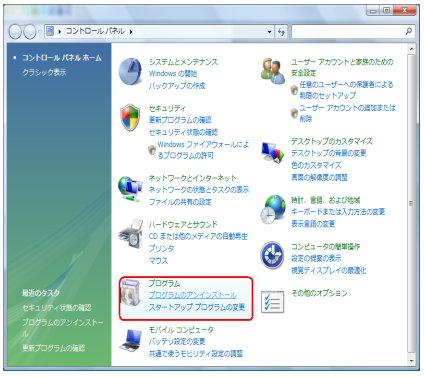Click ネットワークの状態とタスクの表示 link
Screen dimensions: 424x377
coord(199,190)
